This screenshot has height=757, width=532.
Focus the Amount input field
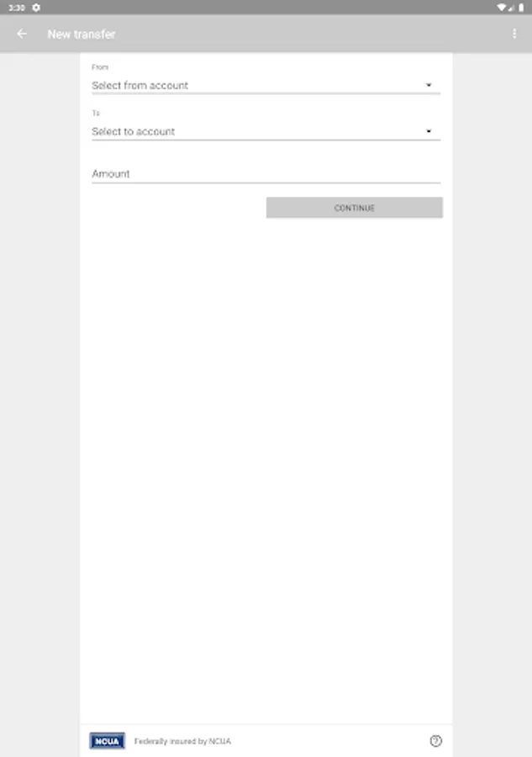[266, 174]
